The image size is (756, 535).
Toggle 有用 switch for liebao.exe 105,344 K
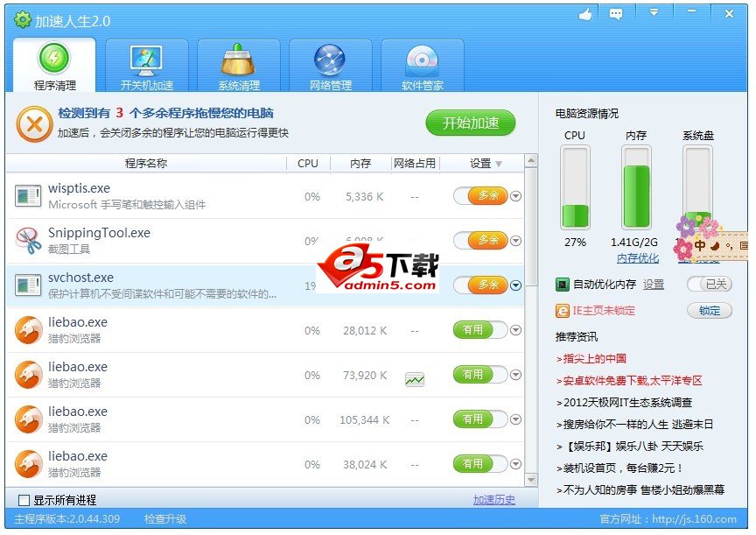tap(480, 419)
